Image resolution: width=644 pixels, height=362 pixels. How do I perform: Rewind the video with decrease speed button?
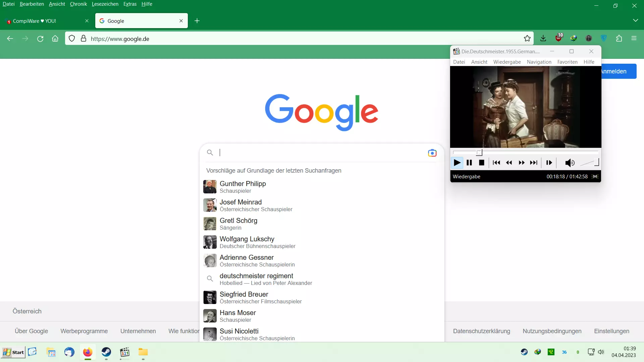[509, 163]
